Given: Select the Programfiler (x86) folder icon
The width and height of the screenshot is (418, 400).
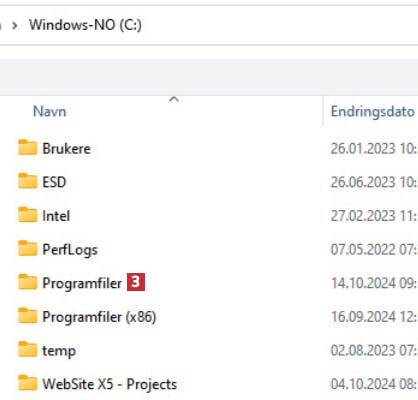Looking at the screenshot, I should click(27, 316).
